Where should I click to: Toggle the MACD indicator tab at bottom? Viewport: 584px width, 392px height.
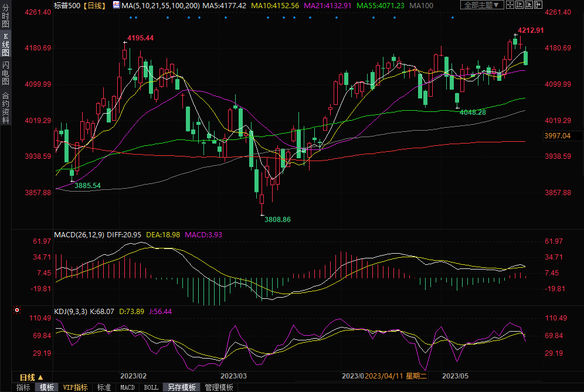click(x=127, y=387)
